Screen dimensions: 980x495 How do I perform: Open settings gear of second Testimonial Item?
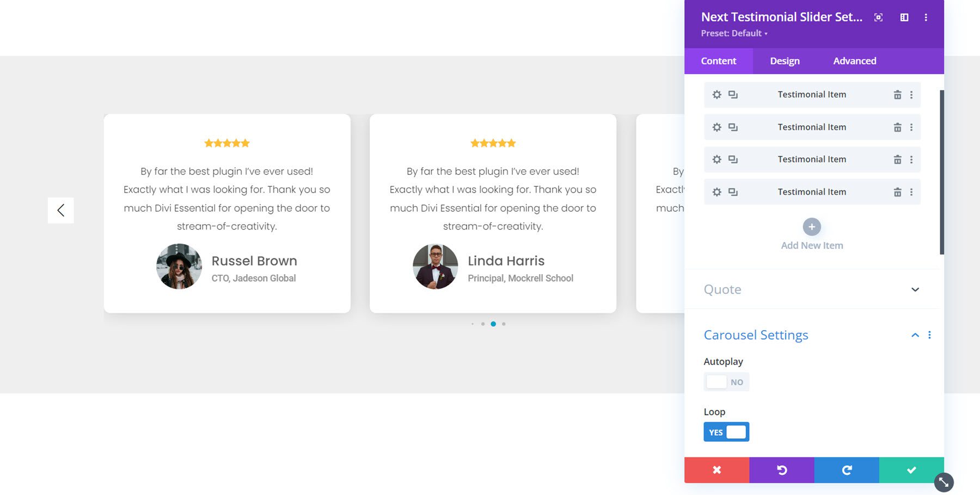point(717,127)
